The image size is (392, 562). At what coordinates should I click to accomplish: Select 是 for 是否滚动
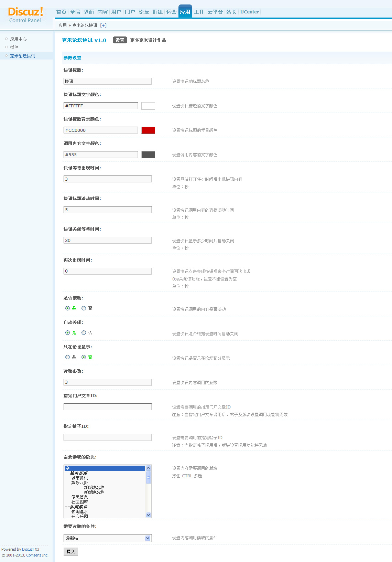pyautogui.click(x=68, y=308)
